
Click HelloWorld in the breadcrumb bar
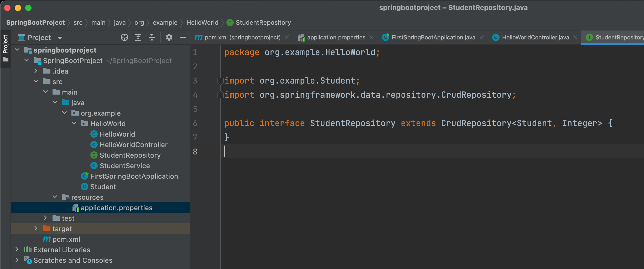click(x=202, y=23)
